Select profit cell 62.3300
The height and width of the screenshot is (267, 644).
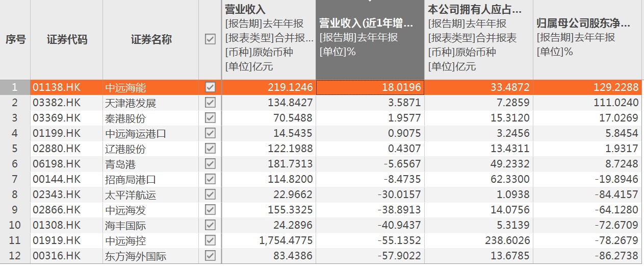coord(479,179)
